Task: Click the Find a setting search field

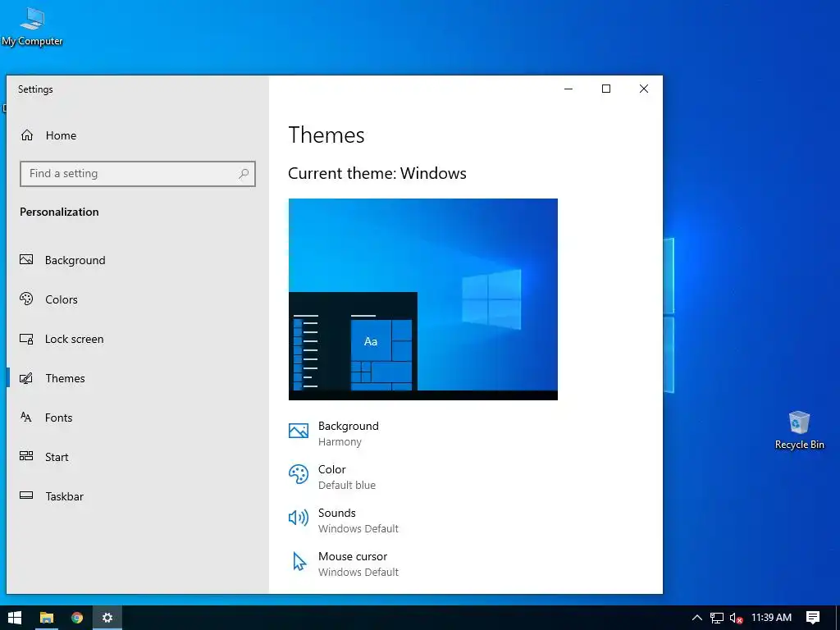Action: [x=138, y=174]
